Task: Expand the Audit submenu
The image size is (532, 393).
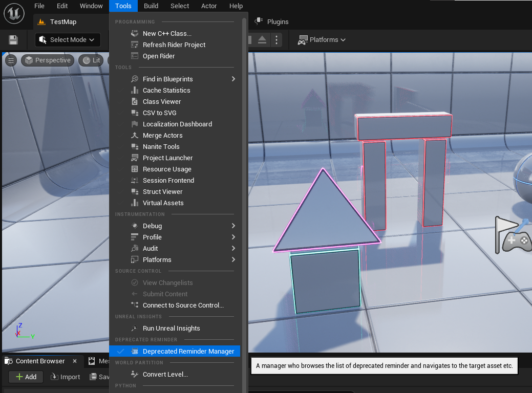Action: [x=233, y=248]
